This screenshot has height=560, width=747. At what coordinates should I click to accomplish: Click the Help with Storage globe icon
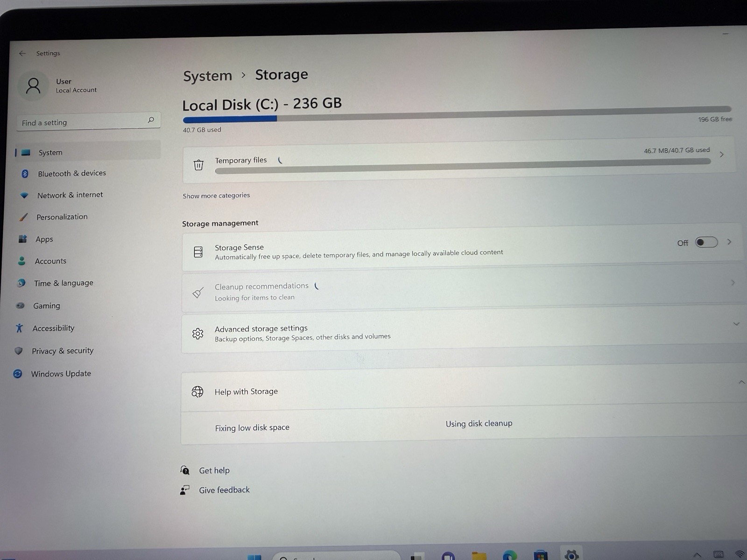(197, 392)
